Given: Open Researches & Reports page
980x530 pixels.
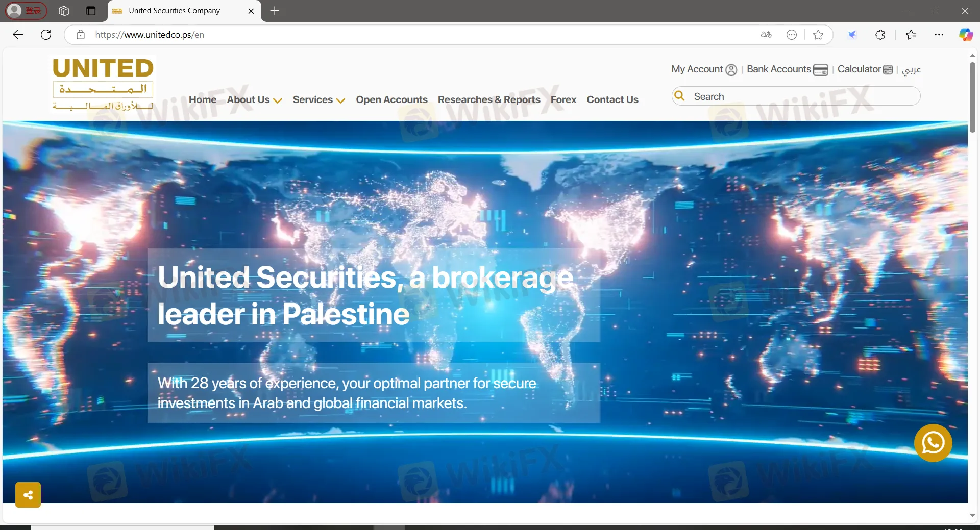Looking at the screenshot, I should [489, 100].
